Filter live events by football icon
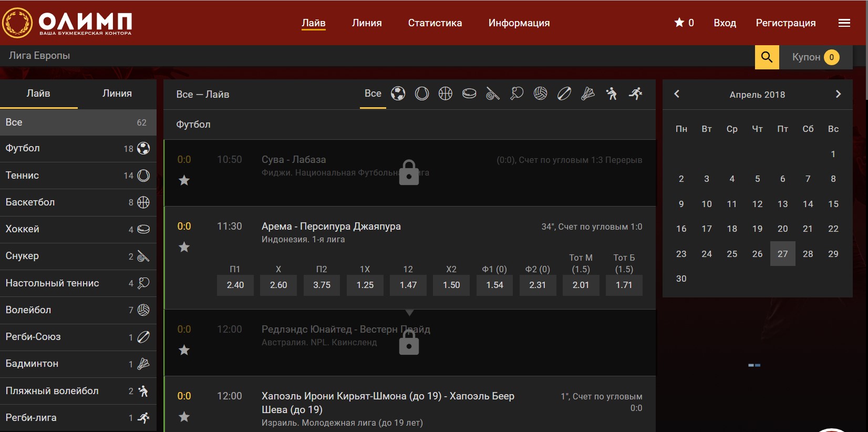The image size is (868, 432). click(398, 94)
